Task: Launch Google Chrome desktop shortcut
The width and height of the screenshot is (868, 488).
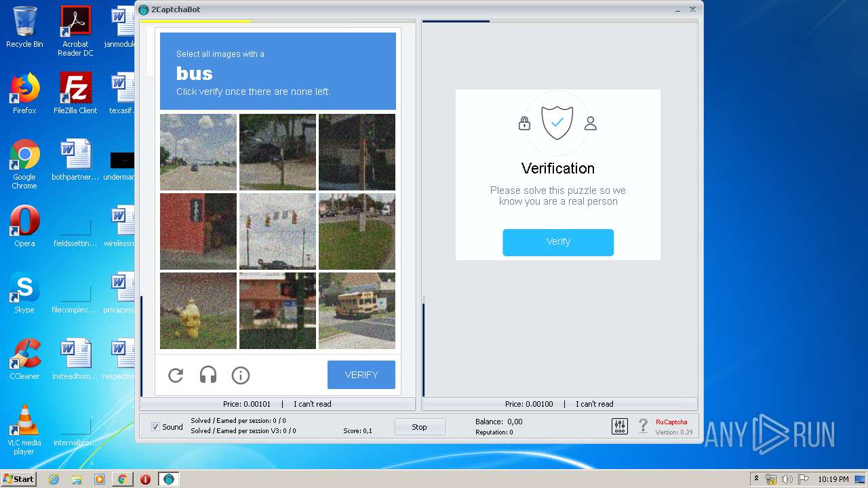Action: coord(24,164)
